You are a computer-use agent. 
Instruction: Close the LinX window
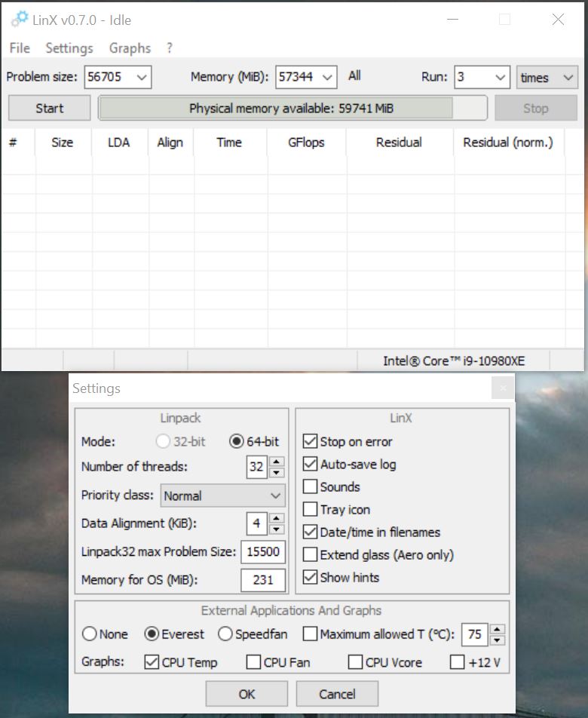coord(558,20)
